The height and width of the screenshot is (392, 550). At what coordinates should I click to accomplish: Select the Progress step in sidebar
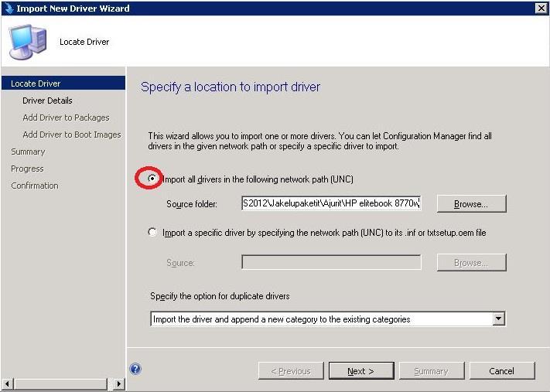[x=27, y=169]
